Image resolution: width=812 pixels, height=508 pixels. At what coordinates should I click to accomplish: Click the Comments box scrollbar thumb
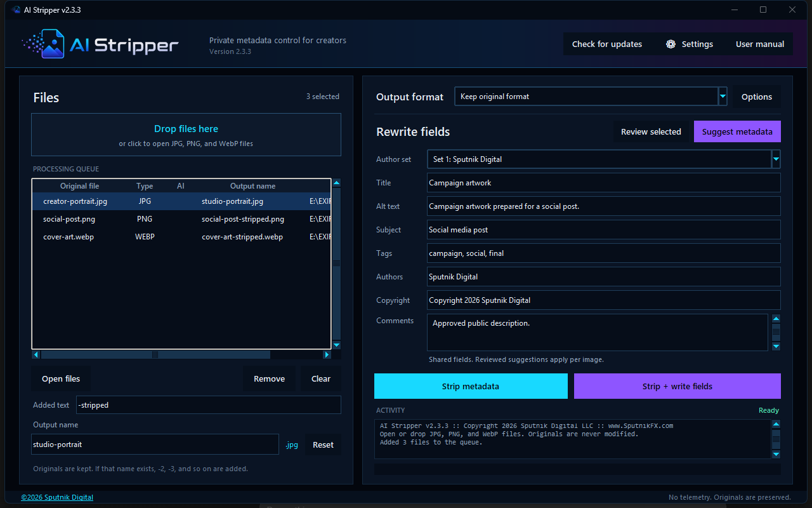click(776, 332)
